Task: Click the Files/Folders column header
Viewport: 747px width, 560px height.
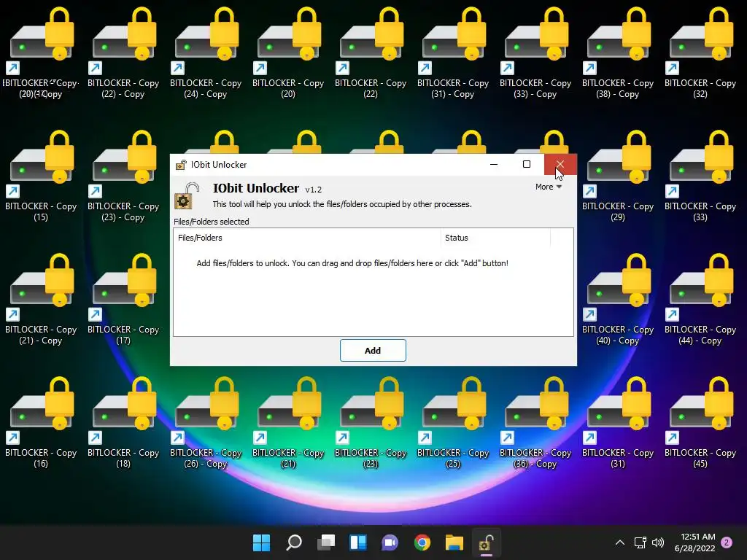Action: 307,238
